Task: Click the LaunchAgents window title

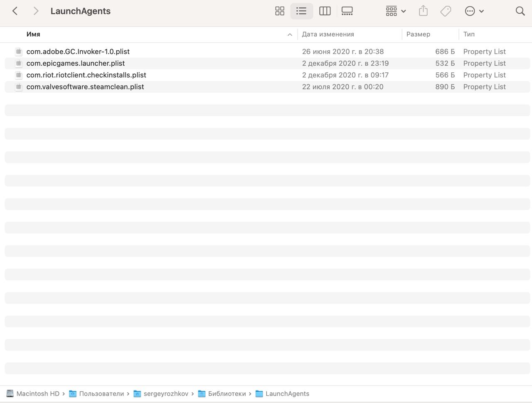Action: coord(80,11)
